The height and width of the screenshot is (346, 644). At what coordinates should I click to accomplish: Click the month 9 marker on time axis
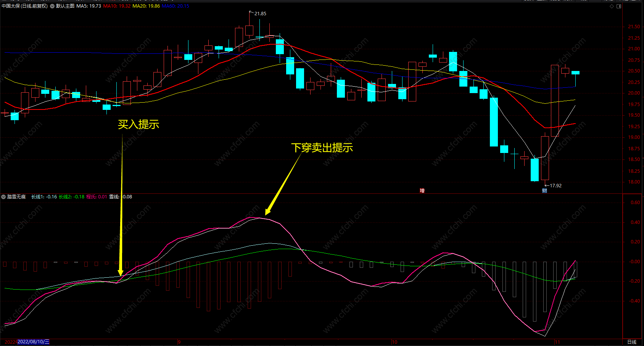click(179, 342)
